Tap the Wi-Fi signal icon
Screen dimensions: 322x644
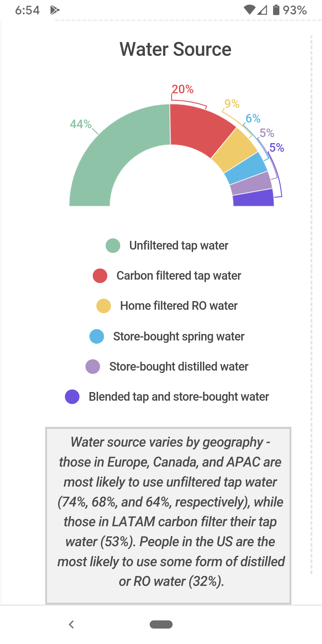coord(249,10)
